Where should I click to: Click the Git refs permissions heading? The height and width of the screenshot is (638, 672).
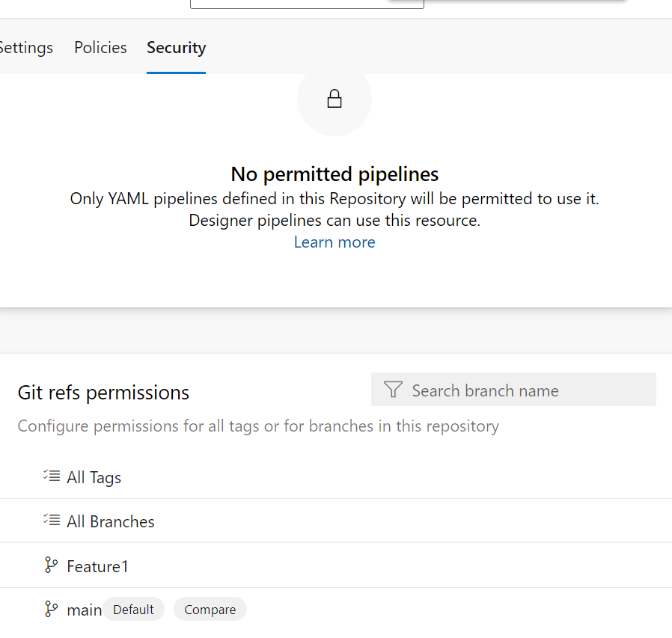[103, 393]
